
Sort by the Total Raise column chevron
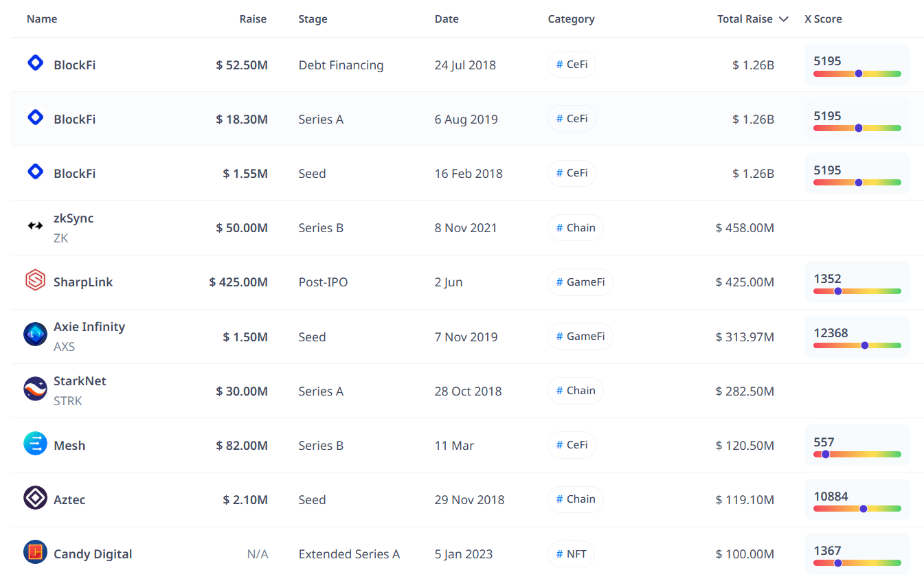tap(783, 19)
